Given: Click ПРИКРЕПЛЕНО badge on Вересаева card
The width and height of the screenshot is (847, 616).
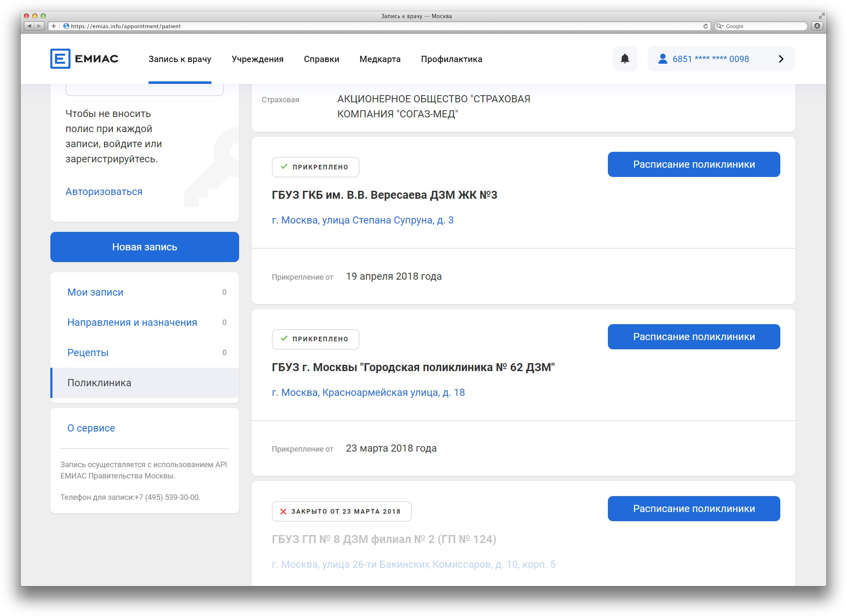Looking at the screenshot, I should click(x=315, y=167).
